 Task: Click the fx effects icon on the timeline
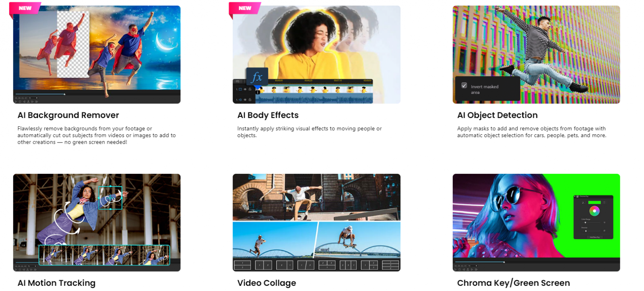[257, 76]
